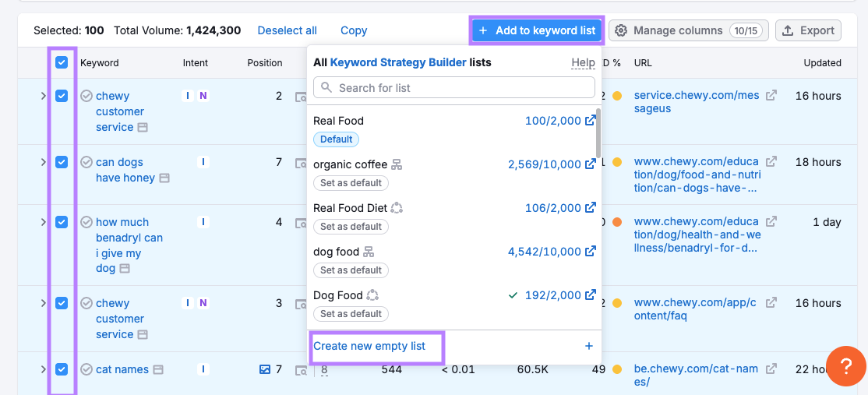Screen dimensions: 868x395
Task: Open Manage columns settings
Action: [x=689, y=30]
